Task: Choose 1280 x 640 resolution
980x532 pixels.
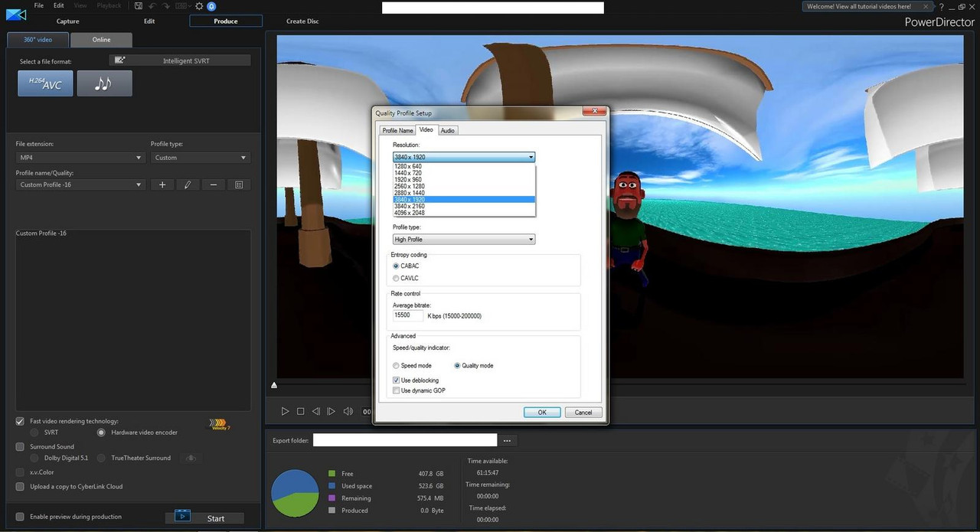Action: (463, 166)
